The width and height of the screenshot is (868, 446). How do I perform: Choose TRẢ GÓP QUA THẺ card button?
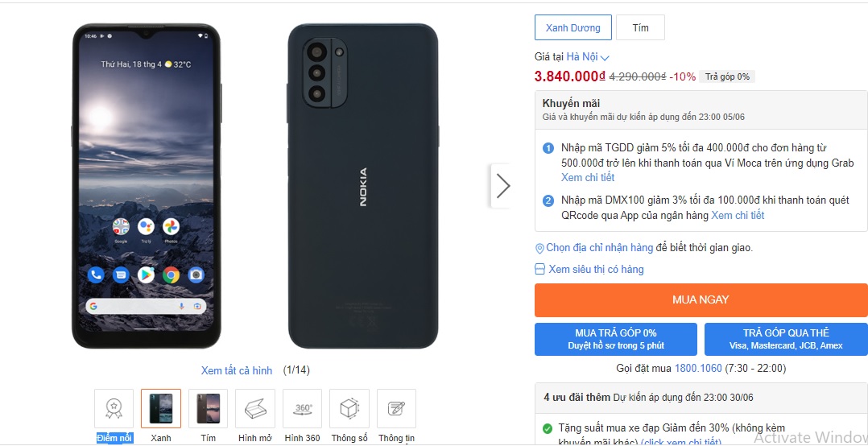[x=786, y=339]
